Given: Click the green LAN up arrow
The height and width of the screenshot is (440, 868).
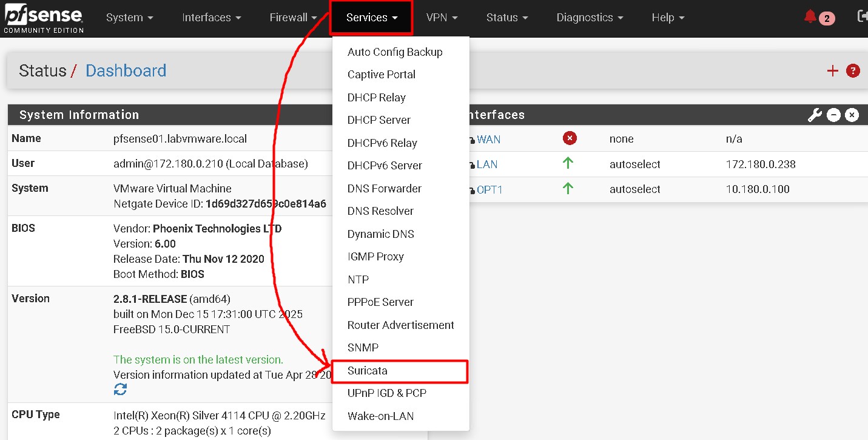Looking at the screenshot, I should (568, 163).
